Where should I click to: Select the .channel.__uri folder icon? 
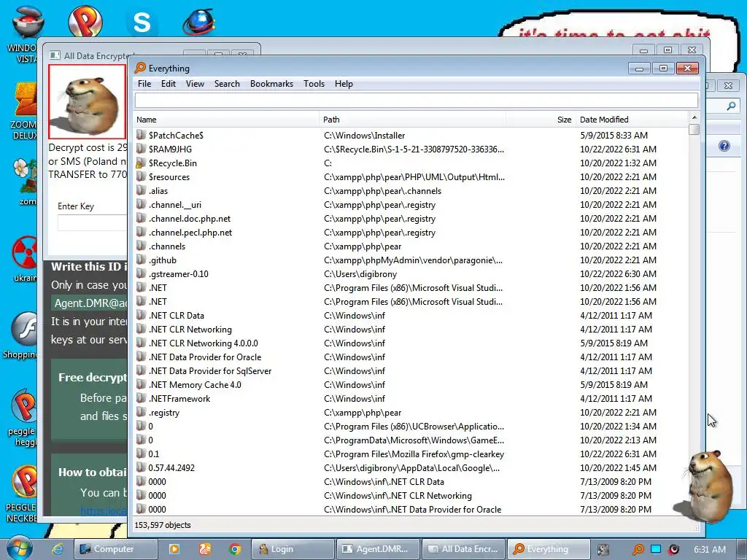coord(141,204)
